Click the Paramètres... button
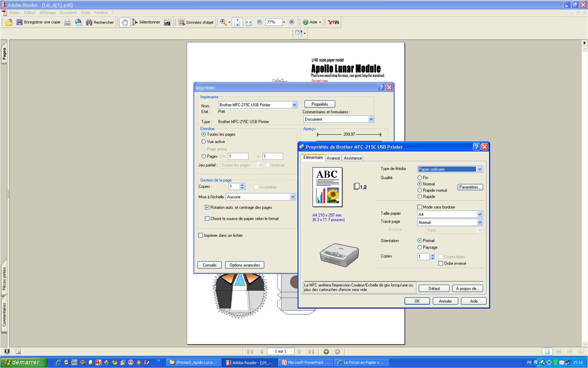Image resolution: width=588 pixels, height=368 pixels. (x=470, y=187)
